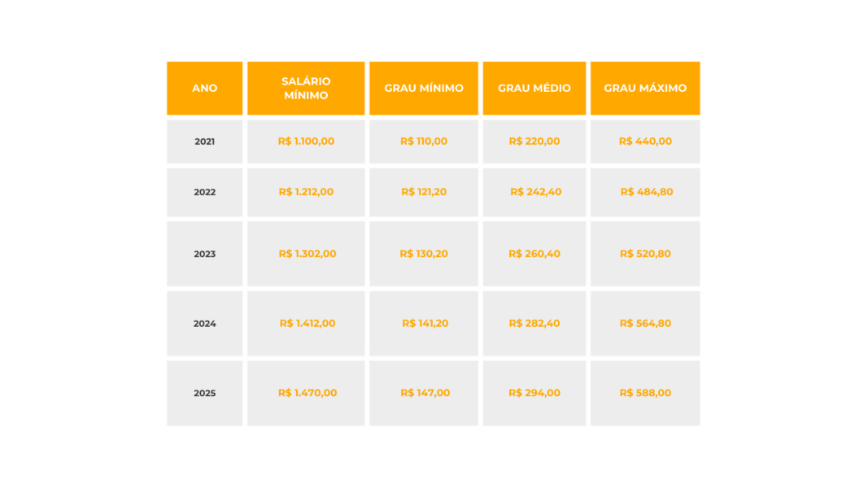Screen dimensions: 868x488
Task: Select the 2024 year cell
Action: point(205,324)
